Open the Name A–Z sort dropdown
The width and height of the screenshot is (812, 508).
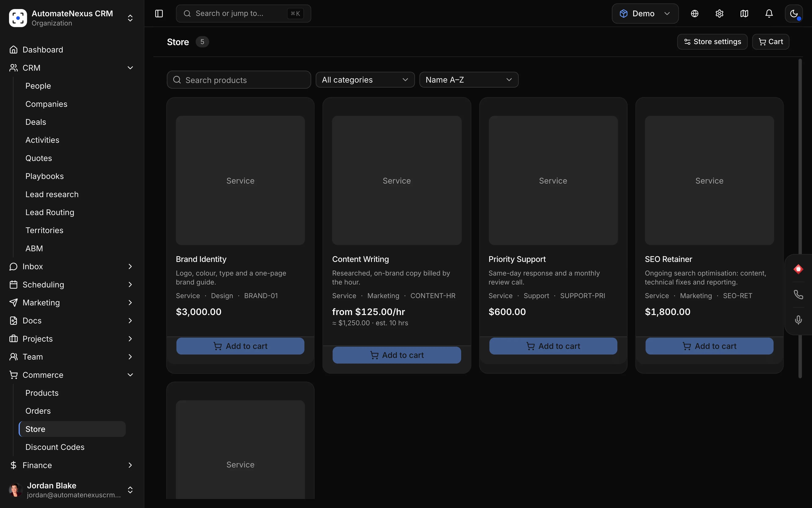click(469, 80)
